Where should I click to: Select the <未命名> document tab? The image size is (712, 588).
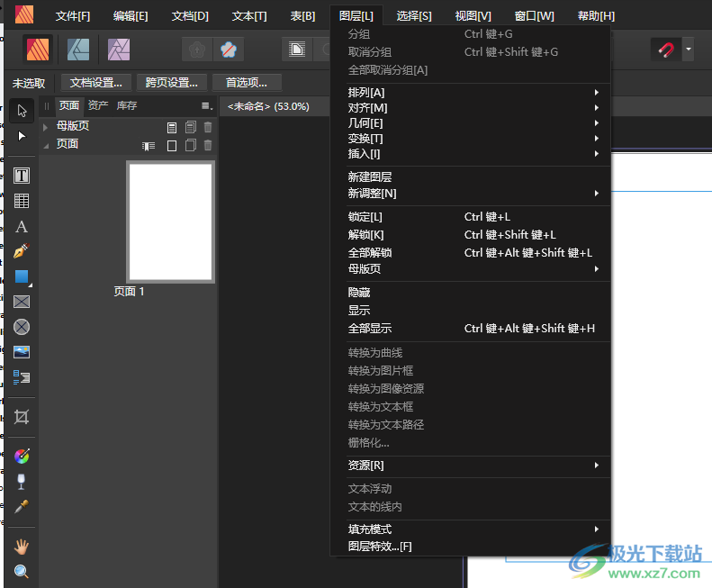268,106
